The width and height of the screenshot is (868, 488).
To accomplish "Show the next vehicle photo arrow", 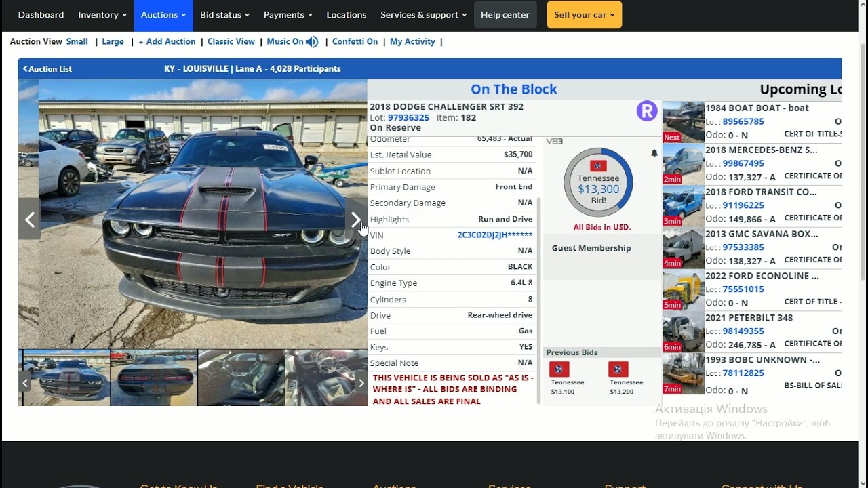I will click(355, 220).
